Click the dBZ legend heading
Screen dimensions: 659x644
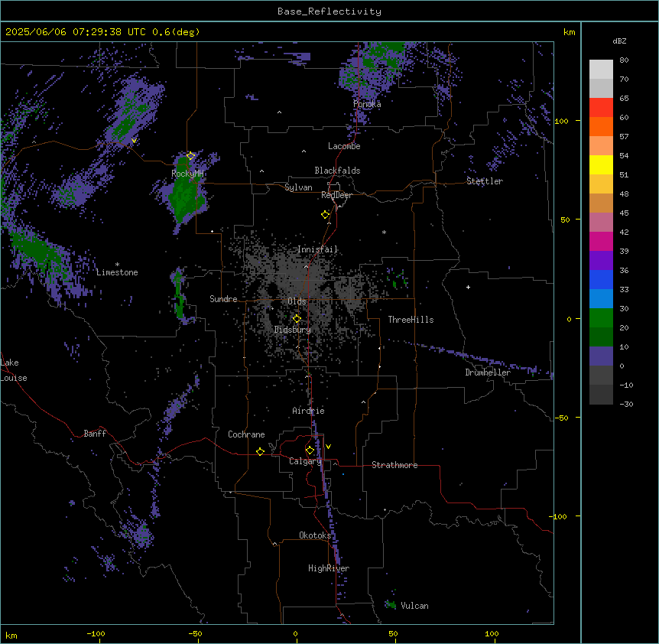point(619,41)
